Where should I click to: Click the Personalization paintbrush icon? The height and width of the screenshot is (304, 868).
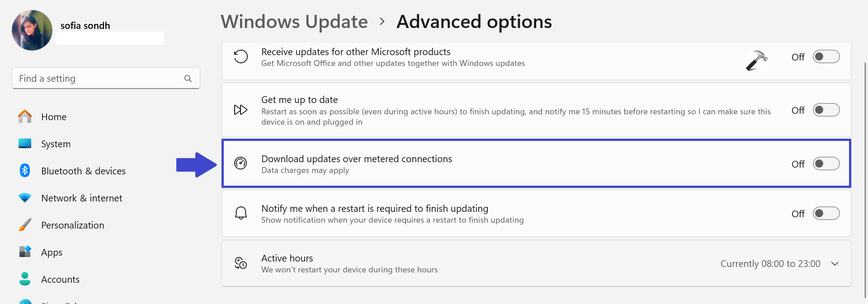(25, 225)
